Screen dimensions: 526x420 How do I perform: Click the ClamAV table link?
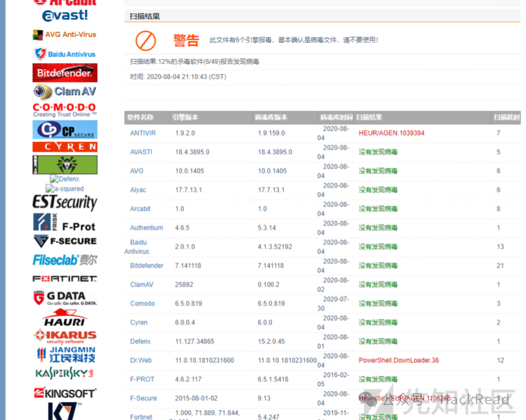pos(142,285)
